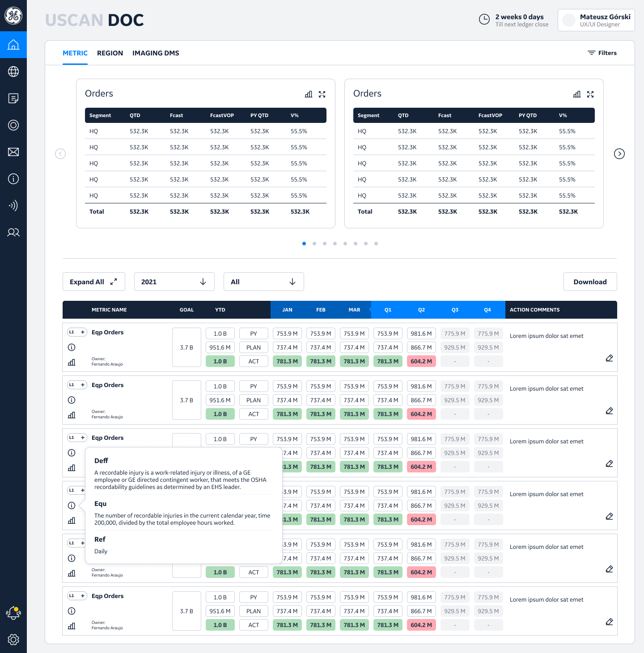Open the Filters panel
The width and height of the screenshot is (644, 653).
(602, 53)
